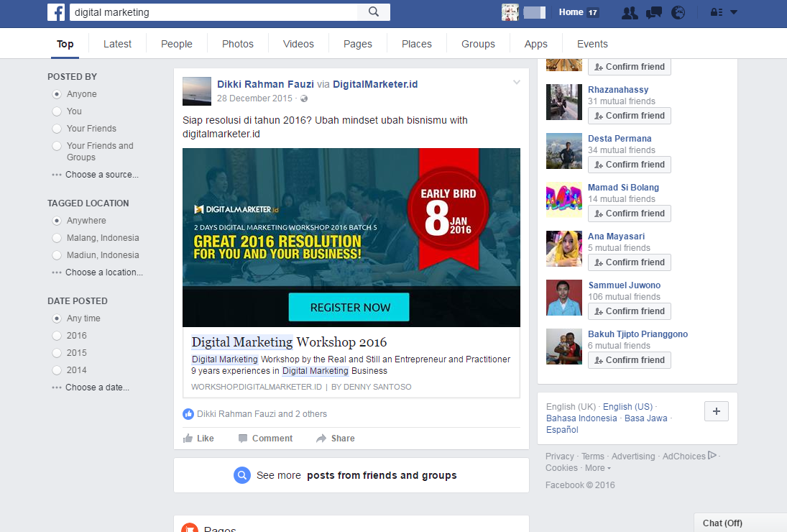This screenshot has height=532, width=787.
Task: Select the Any time radio button
Action: tap(57, 318)
